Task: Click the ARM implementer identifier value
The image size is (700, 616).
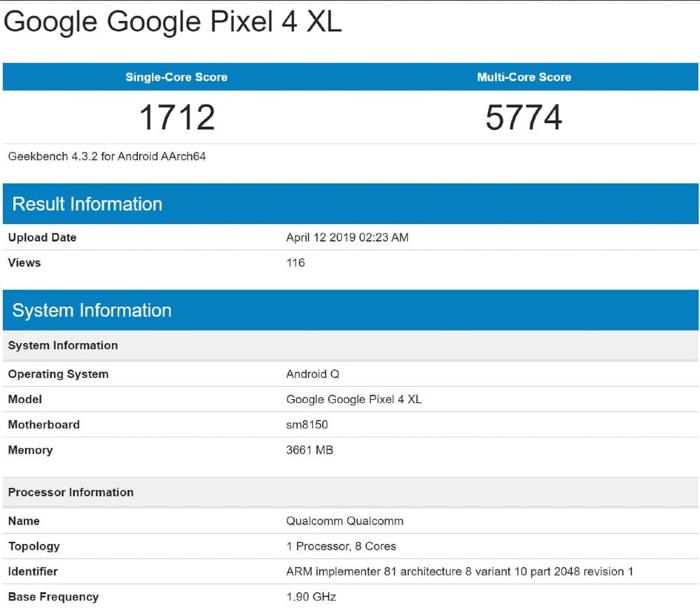Action: 459,571
